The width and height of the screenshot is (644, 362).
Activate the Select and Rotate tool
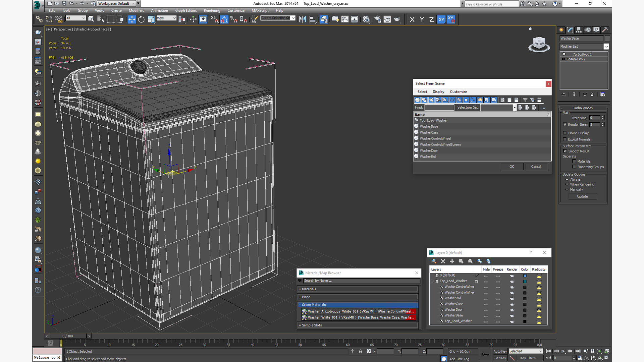tap(141, 19)
